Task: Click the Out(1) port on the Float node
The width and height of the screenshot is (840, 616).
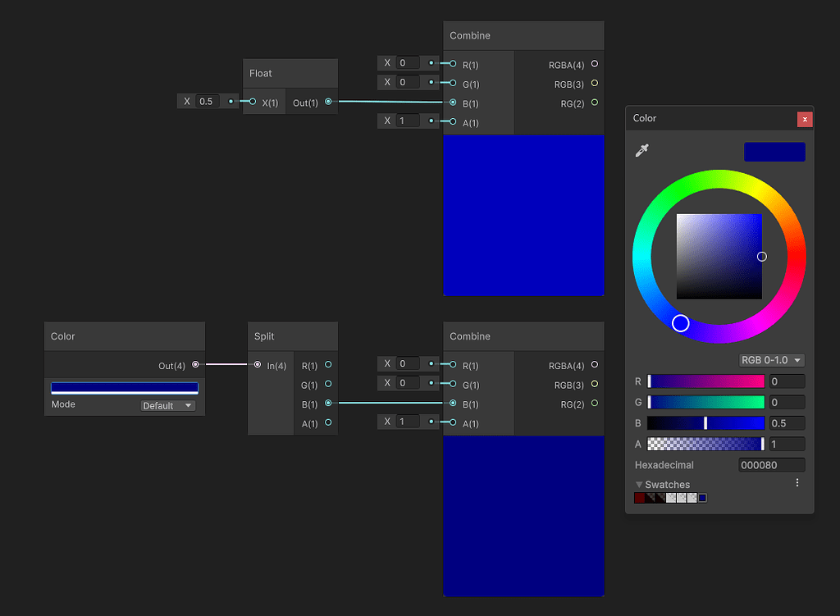Action: coord(327,102)
